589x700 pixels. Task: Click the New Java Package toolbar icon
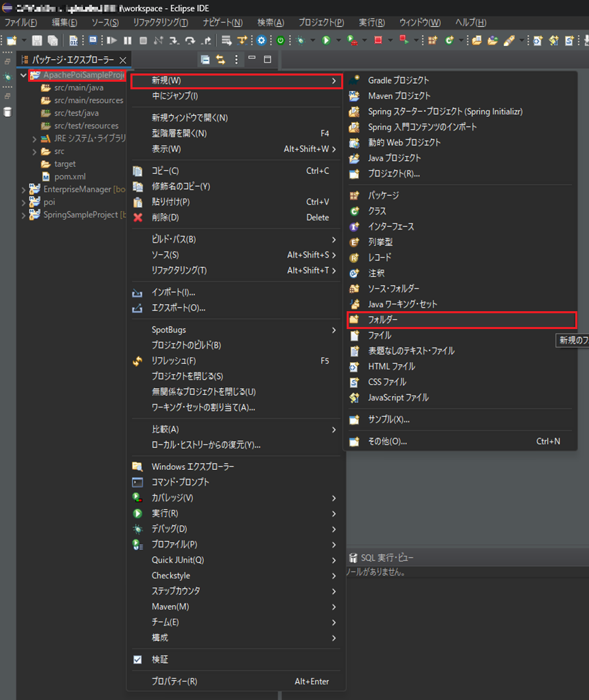(x=432, y=41)
